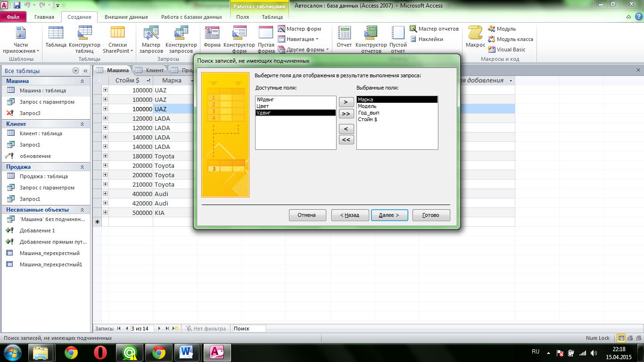The image size is (644, 362).
Task: Expand the Навигация forms dropdown
Action: [x=298, y=39]
